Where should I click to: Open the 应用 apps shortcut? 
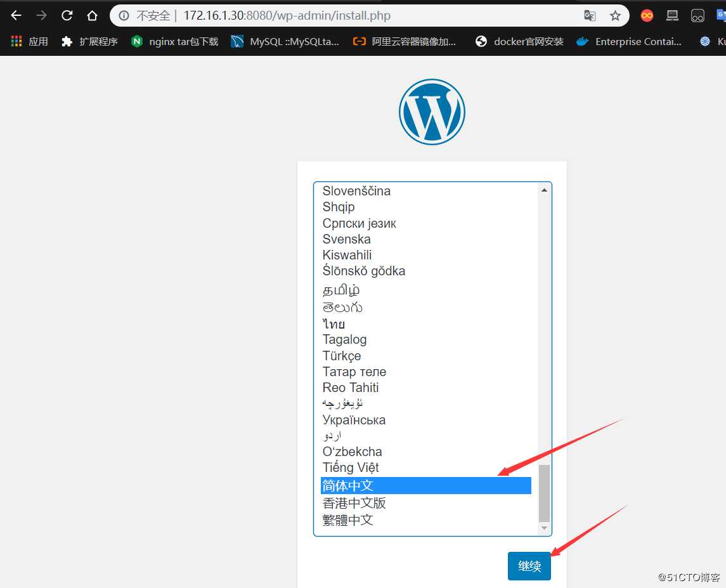pyautogui.click(x=29, y=41)
